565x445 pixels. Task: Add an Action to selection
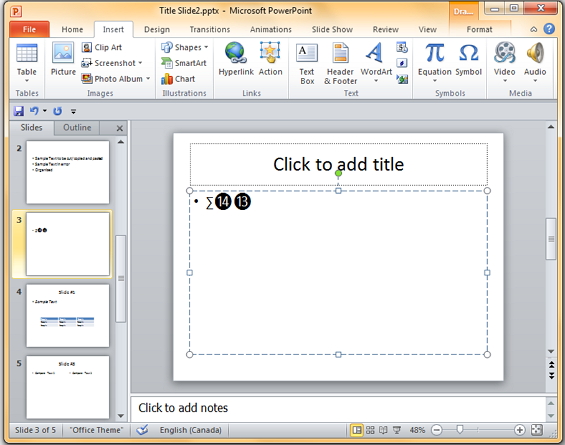tap(270, 59)
